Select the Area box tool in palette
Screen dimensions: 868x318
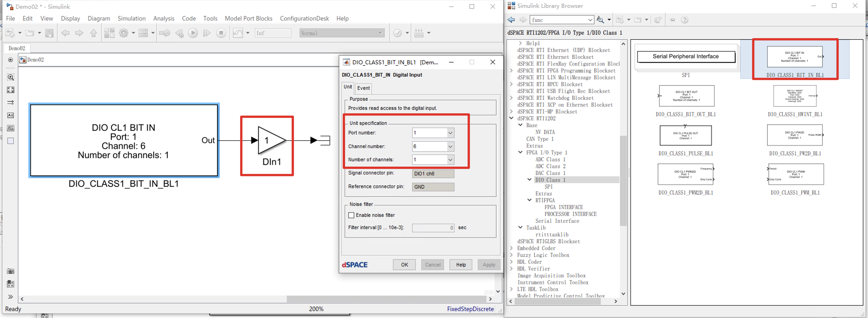click(x=10, y=141)
